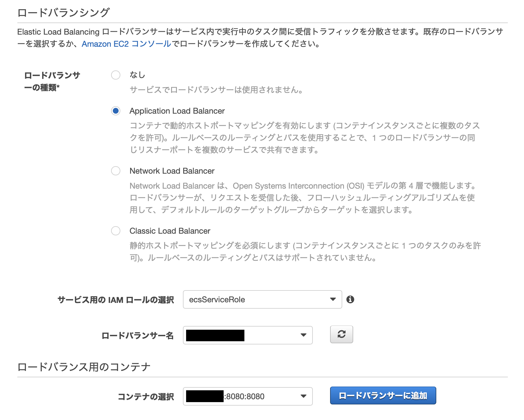This screenshot has height=420, width=524.
Task: Open the ロードバランサー名 dropdown
Action: 247,335
